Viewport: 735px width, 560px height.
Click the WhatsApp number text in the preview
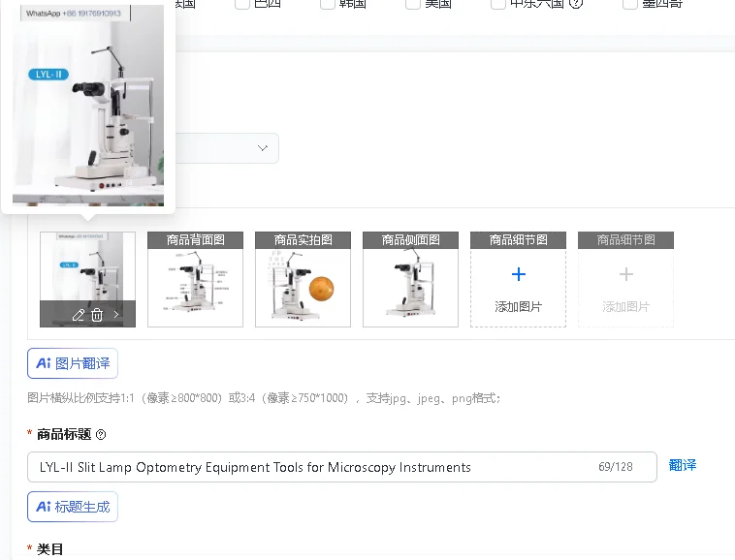(x=74, y=14)
